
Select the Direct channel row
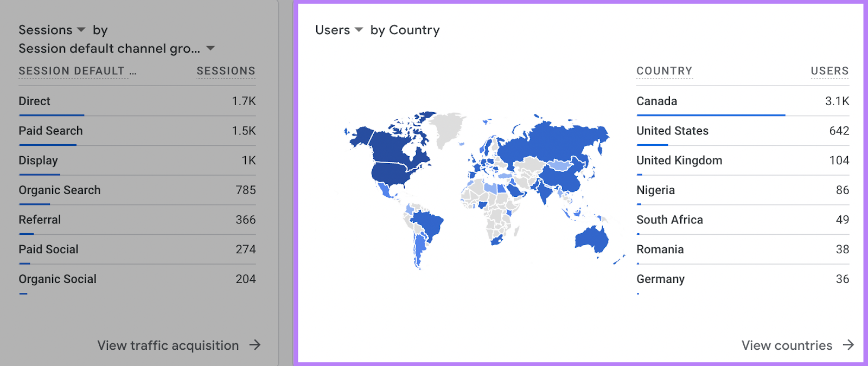pos(35,101)
